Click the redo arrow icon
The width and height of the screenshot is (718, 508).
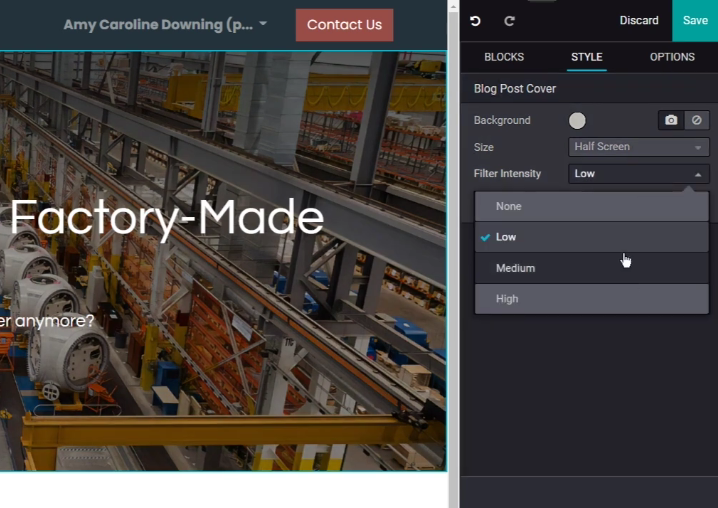click(509, 21)
